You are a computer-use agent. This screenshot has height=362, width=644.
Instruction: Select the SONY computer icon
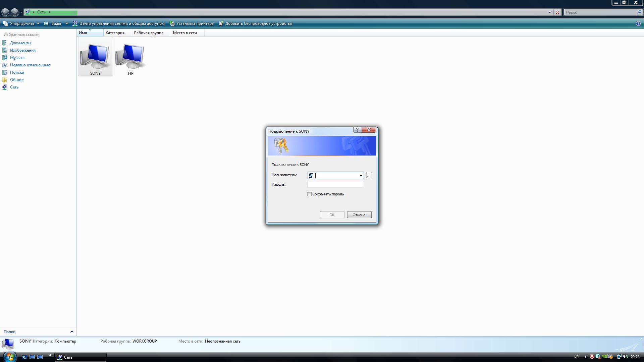tap(95, 56)
